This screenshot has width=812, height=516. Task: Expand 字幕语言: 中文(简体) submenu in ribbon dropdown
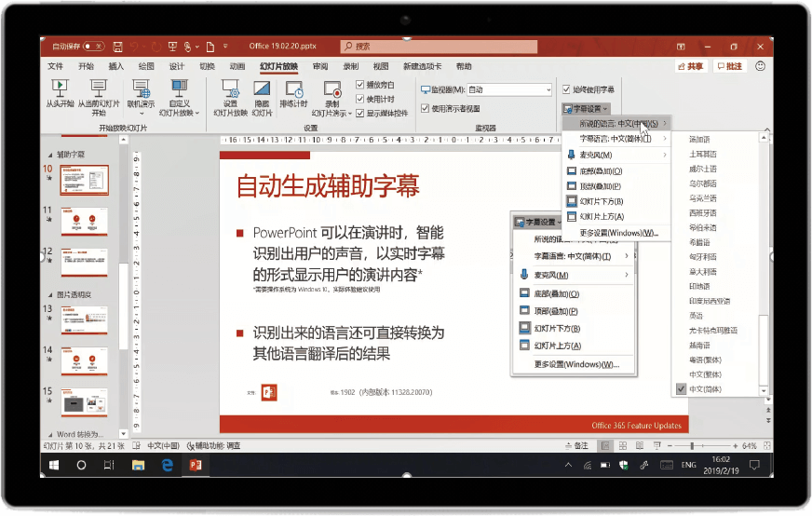[616, 139]
